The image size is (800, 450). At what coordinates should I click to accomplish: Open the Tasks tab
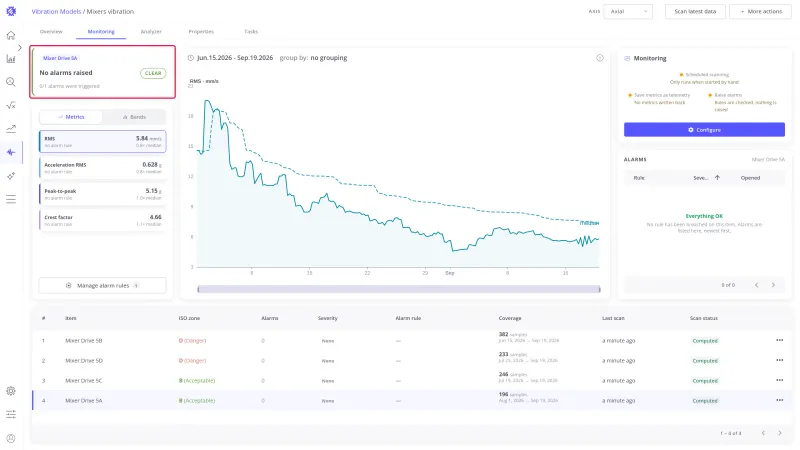(x=251, y=32)
